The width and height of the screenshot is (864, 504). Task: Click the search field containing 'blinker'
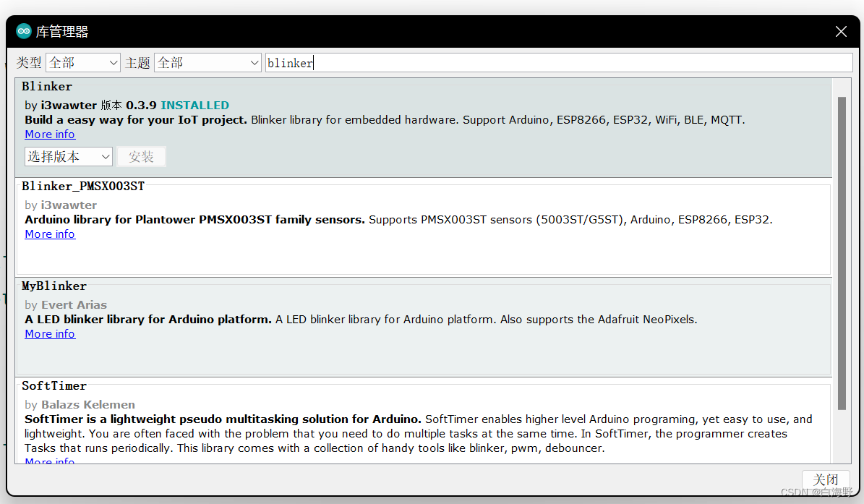tap(559, 63)
